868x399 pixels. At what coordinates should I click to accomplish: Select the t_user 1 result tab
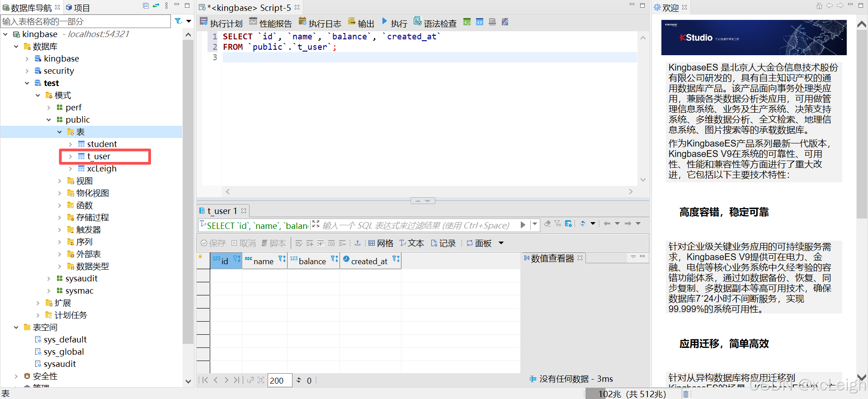222,211
